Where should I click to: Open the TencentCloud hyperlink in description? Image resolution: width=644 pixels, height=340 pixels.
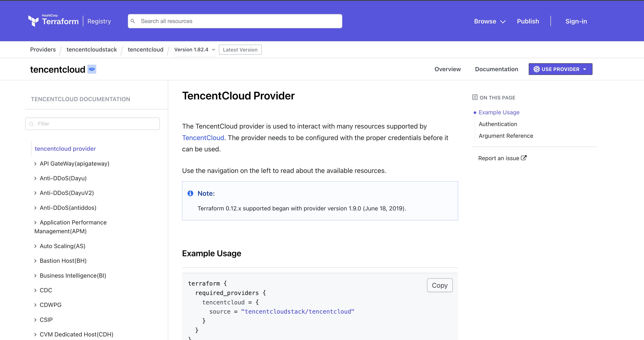(203, 138)
